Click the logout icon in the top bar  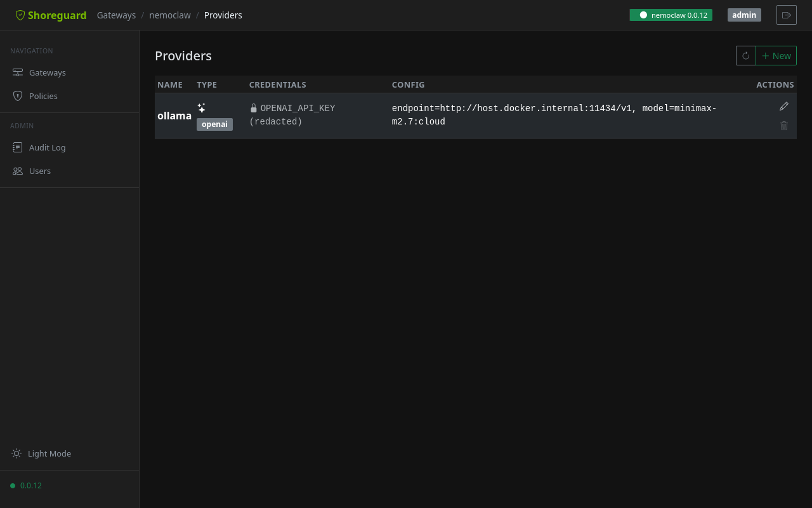tap(786, 15)
